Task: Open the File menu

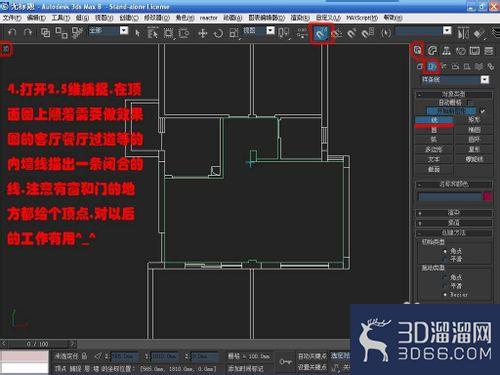Action: [x=12, y=18]
